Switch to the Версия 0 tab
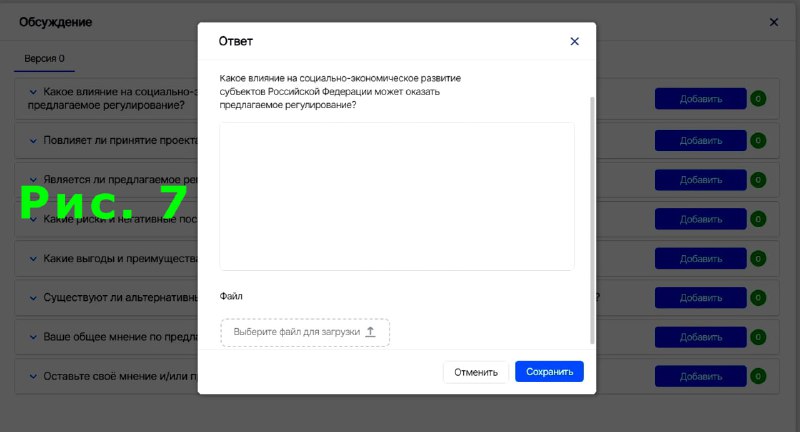The width and height of the screenshot is (800, 432). click(44, 59)
